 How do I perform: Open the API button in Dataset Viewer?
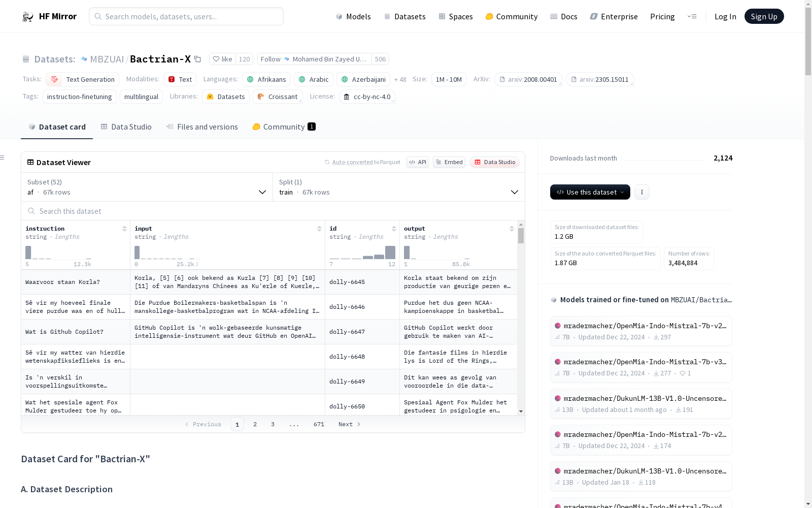click(418, 162)
